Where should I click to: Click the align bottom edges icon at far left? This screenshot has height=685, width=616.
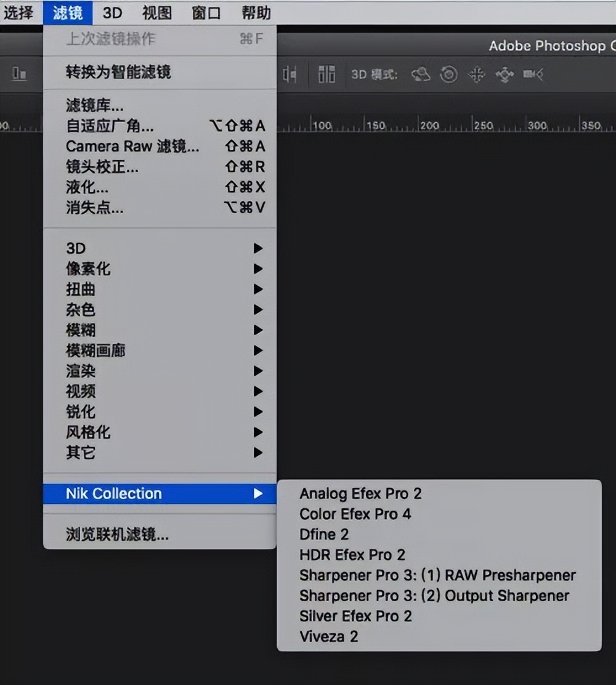click(x=20, y=75)
